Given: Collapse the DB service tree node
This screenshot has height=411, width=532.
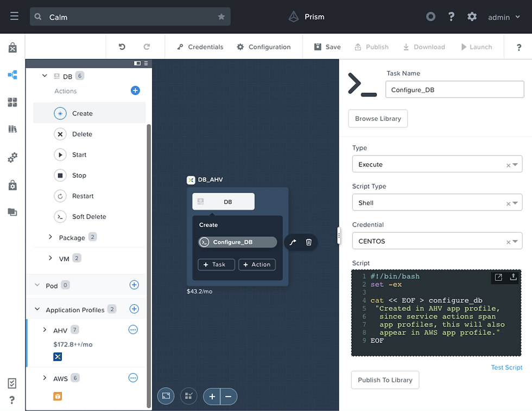Looking at the screenshot, I should [45, 75].
